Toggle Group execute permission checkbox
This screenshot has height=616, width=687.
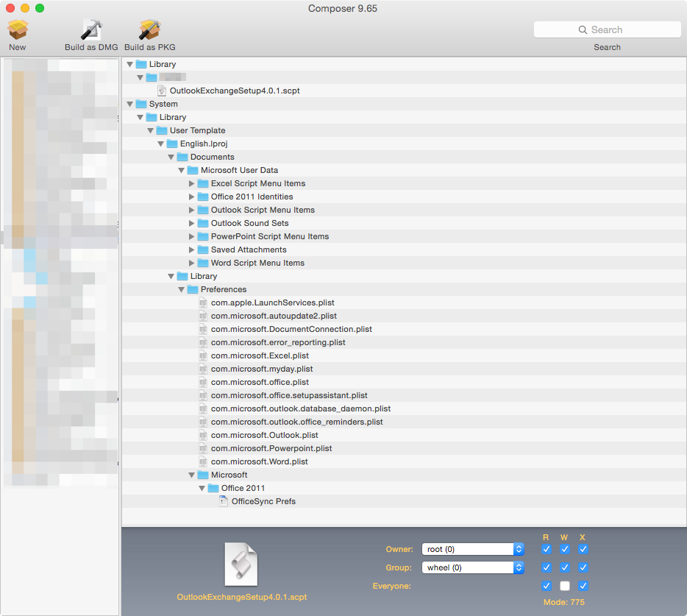point(583,567)
